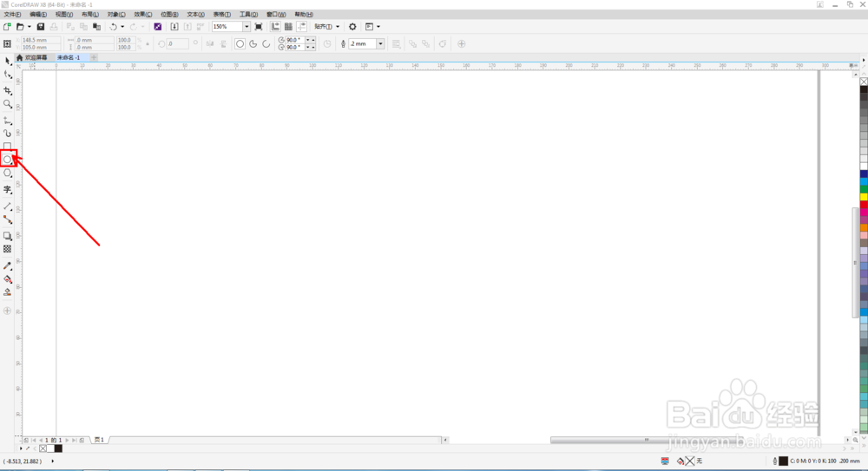Toggle show guidelines button

tap(302, 27)
